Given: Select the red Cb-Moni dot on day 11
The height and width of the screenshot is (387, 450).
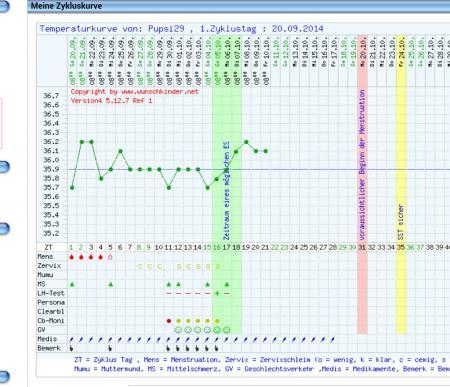Looking at the screenshot, I should click(x=169, y=321).
